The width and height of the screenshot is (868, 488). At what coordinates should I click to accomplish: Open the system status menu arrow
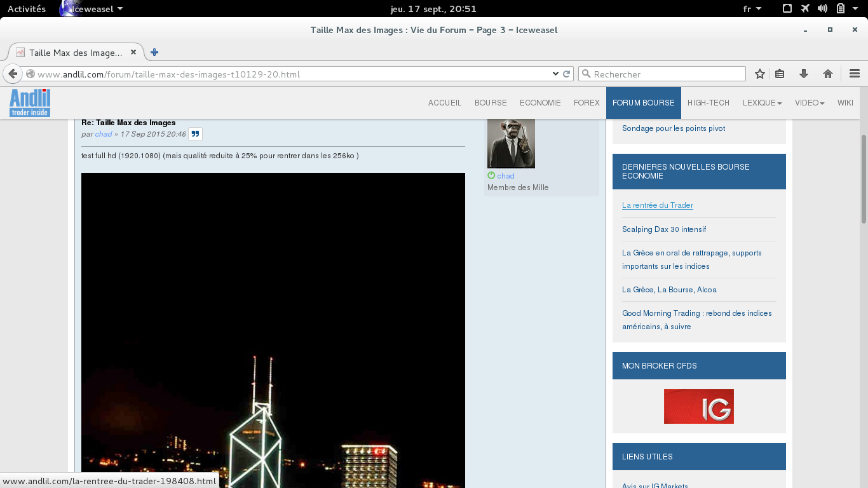pos(855,9)
